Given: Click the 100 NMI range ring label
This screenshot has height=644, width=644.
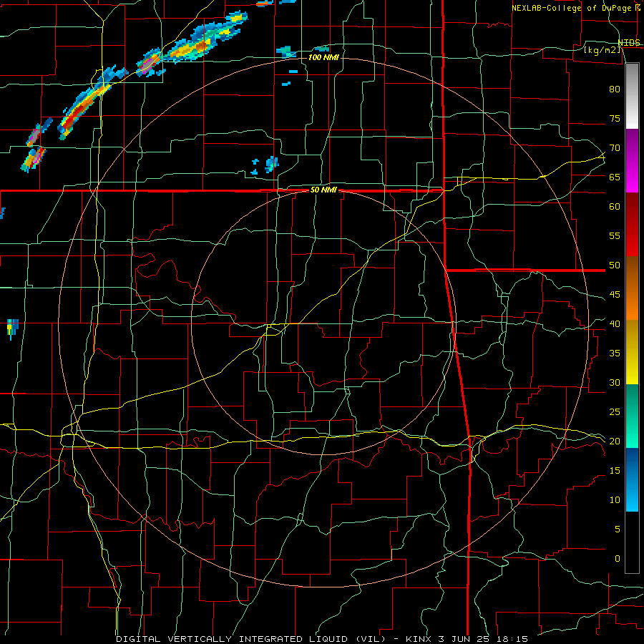Looking at the screenshot, I should (x=323, y=57).
